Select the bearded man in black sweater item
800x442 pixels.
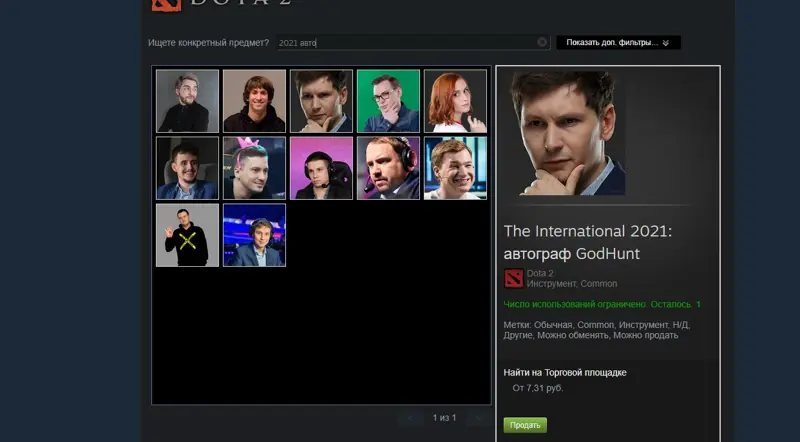[187, 101]
